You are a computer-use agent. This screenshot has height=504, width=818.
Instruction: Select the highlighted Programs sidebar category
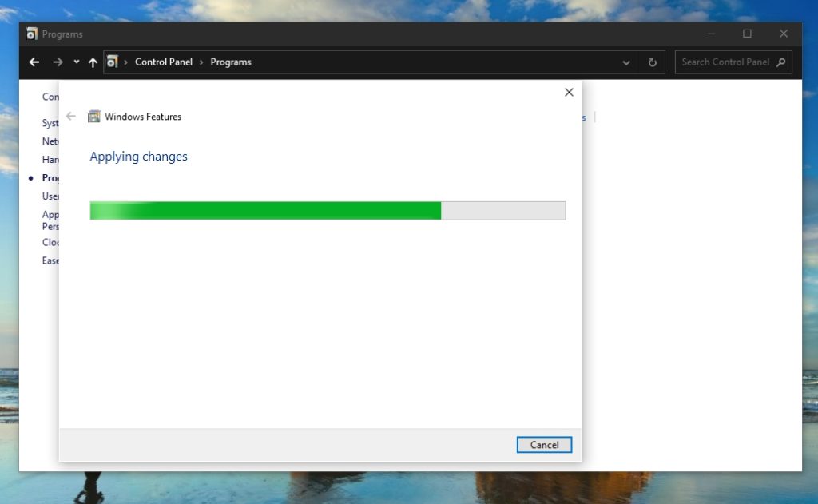click(50, 178)
